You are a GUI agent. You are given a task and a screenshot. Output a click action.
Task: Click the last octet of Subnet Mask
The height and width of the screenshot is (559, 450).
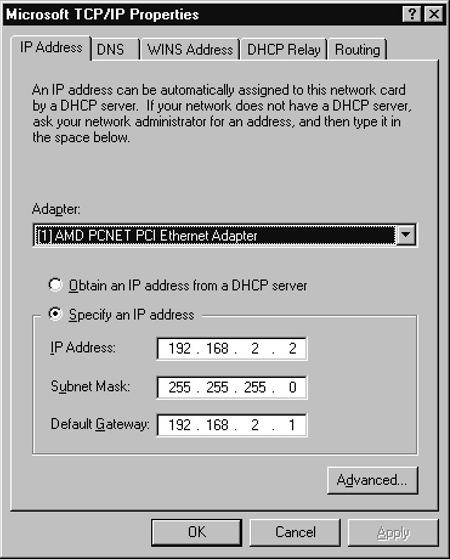click(x=292, y=387)
